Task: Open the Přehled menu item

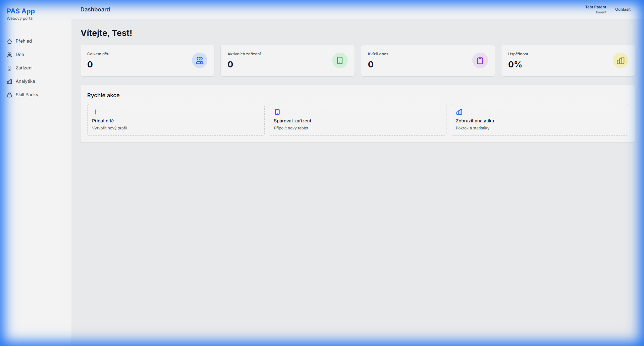Action: pos(36,41)
